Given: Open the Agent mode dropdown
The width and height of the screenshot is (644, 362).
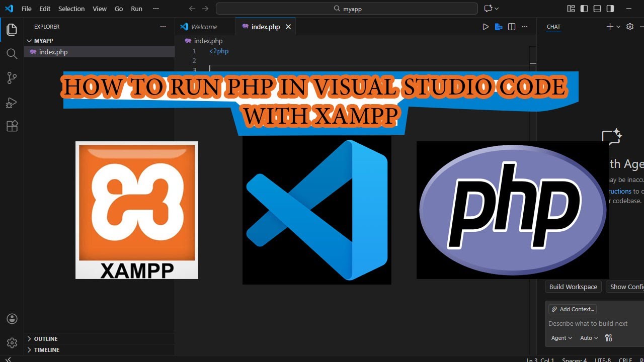Looking at the screenshot, I should (561, 338).
